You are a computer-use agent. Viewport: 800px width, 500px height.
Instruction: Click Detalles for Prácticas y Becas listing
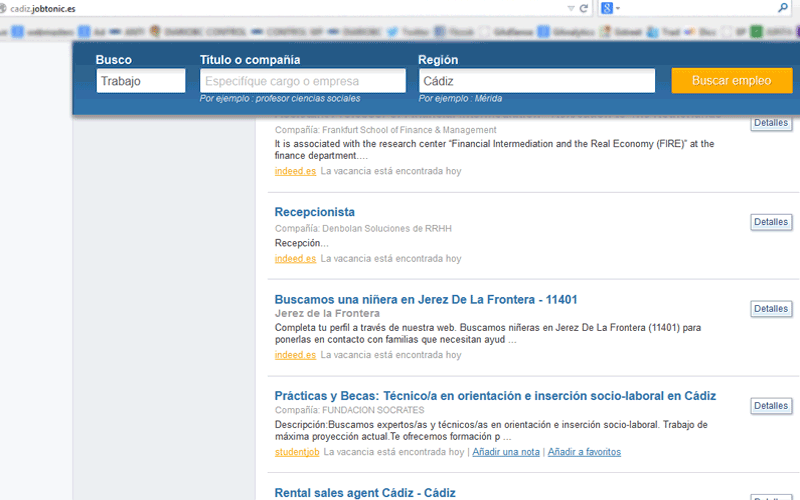point(770,406)
